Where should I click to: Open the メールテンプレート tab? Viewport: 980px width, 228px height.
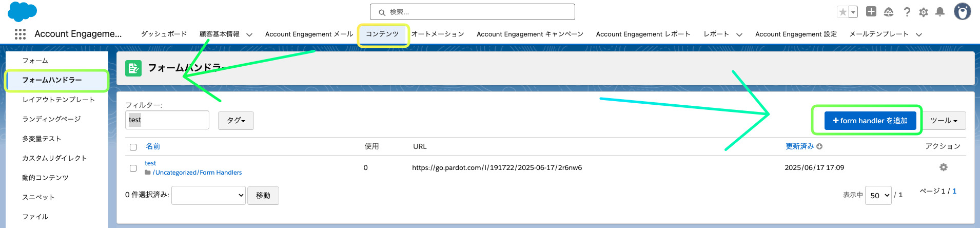click(879, 34)
